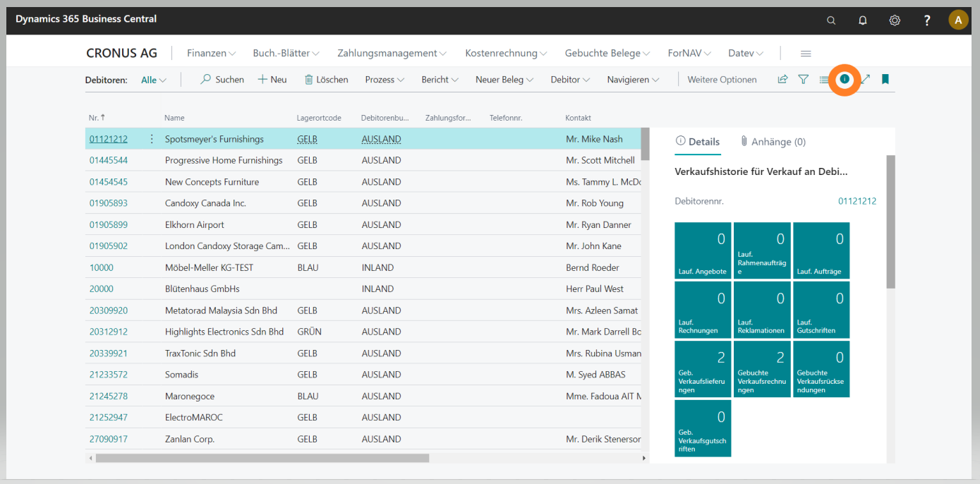Screen dimensions: 980x484
Task: Expand the Gebuchte Belege menu
Action: point(608,53)
